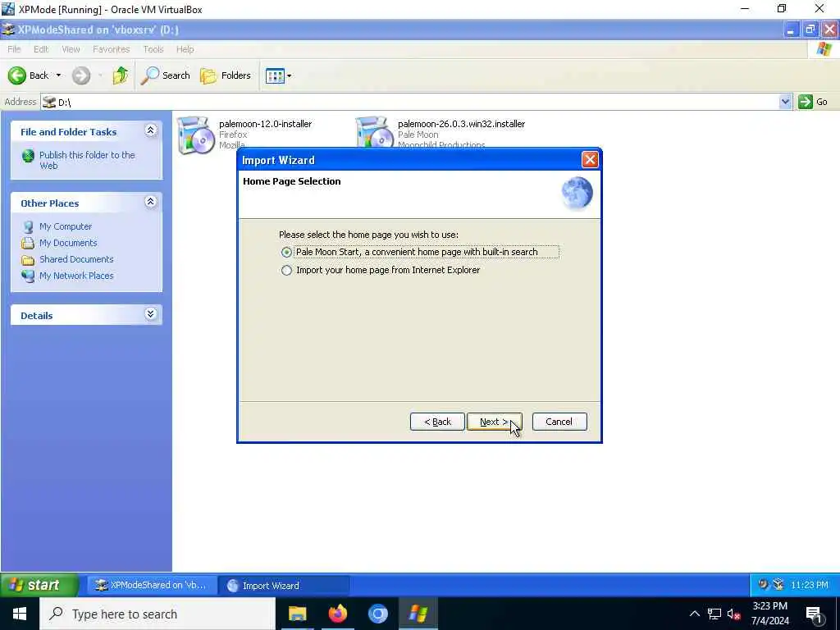
Task: Open the XP Start menu
Action: 39,585
